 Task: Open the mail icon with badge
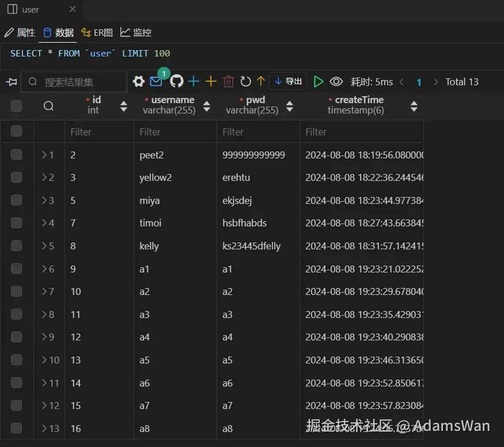point(156,81)
